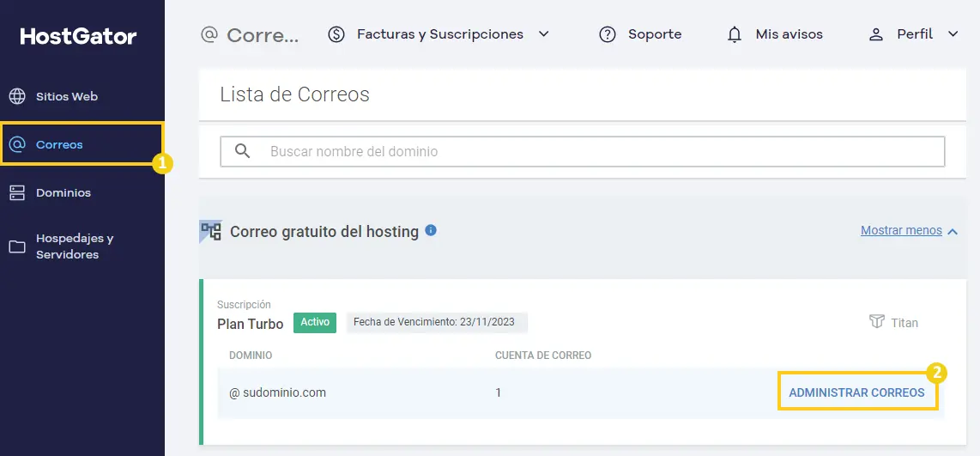The width and height of the screenshot is (980, 456).
Task: Click ADMINISTRAR CORREOS for sudominio.com
Action: [x=857, y=392]
